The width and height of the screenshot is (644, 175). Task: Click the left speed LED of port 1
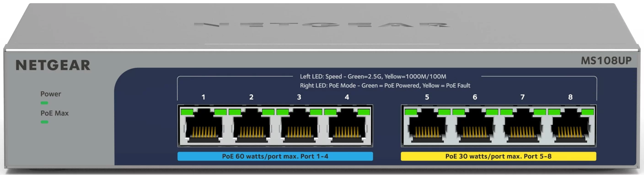tap(187, 112)
